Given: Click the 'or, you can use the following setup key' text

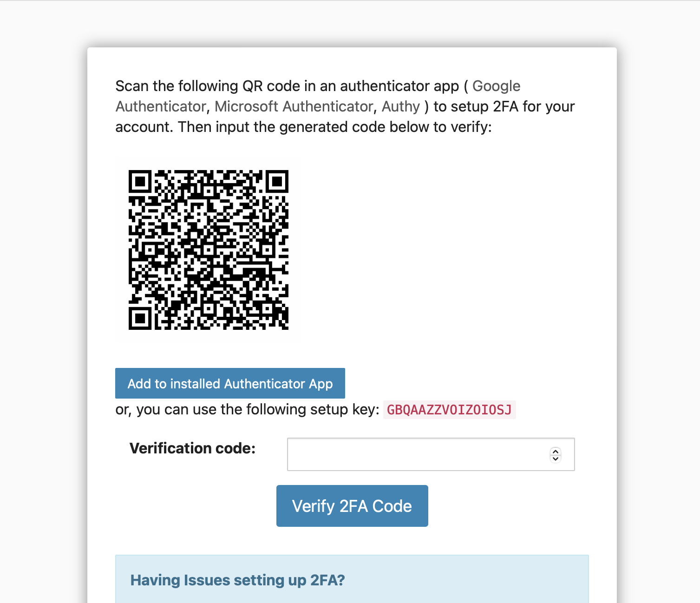Looking at the screenshot, I should coord(247,409).
